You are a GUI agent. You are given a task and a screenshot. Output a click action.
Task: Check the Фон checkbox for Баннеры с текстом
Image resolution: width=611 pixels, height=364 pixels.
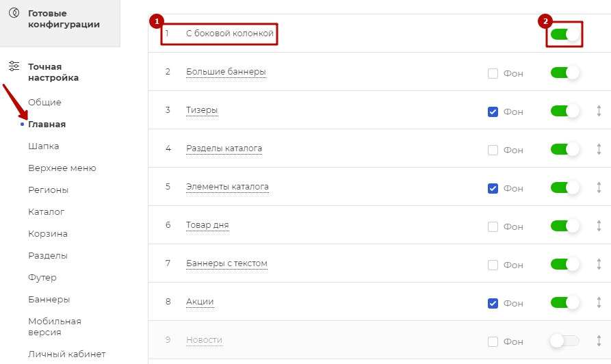click(x=493, y=265)
